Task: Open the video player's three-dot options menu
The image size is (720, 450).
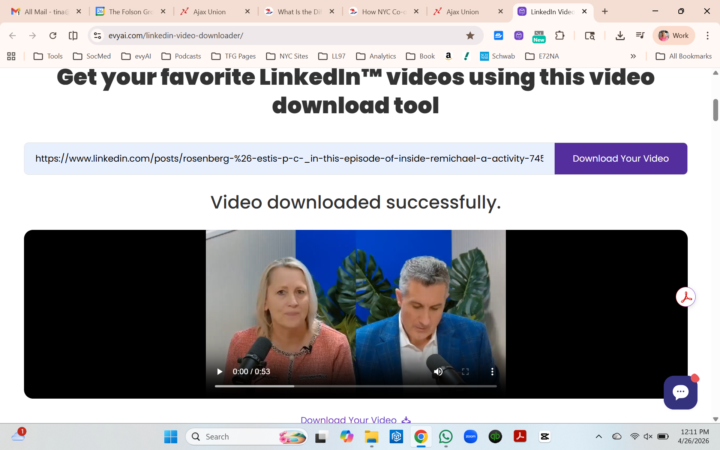Action: (492, 371)
